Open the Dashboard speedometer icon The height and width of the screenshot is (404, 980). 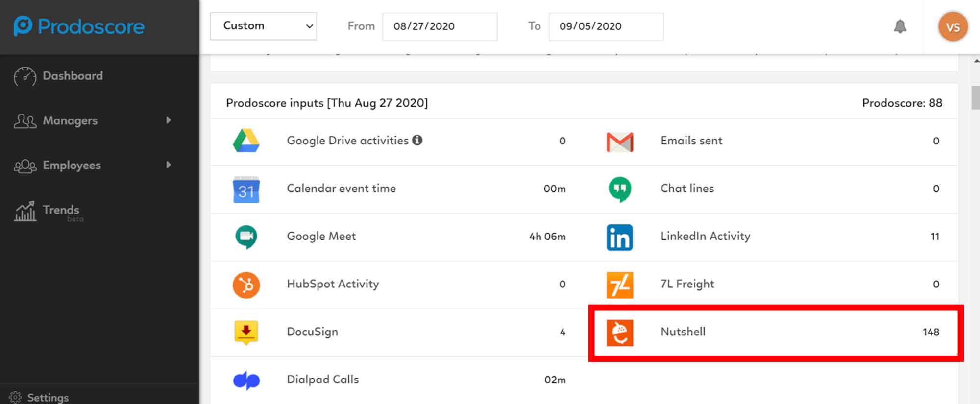point(24,76)
